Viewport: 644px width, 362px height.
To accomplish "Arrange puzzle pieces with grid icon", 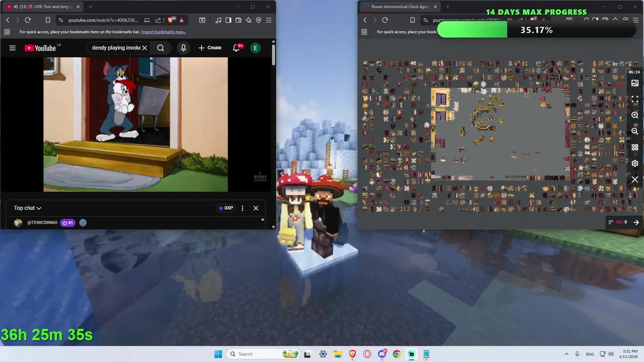I will coord(635,147).
